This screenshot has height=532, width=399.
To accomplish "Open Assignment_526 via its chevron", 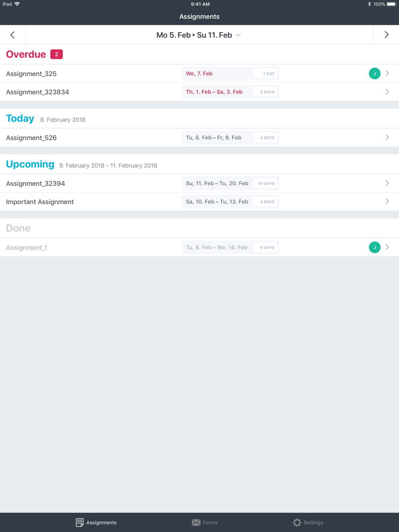I will pos(387,138).
